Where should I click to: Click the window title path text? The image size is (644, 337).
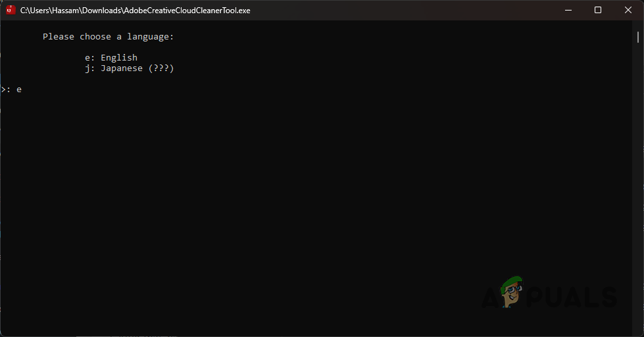135,11
